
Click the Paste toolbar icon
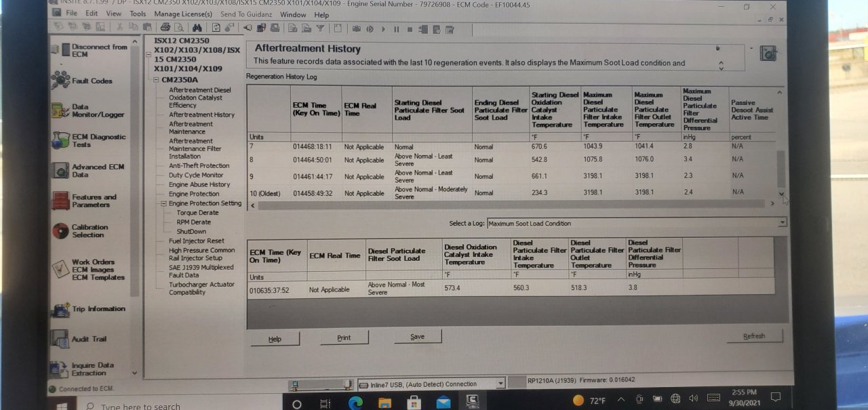click(x=146, y=28)
